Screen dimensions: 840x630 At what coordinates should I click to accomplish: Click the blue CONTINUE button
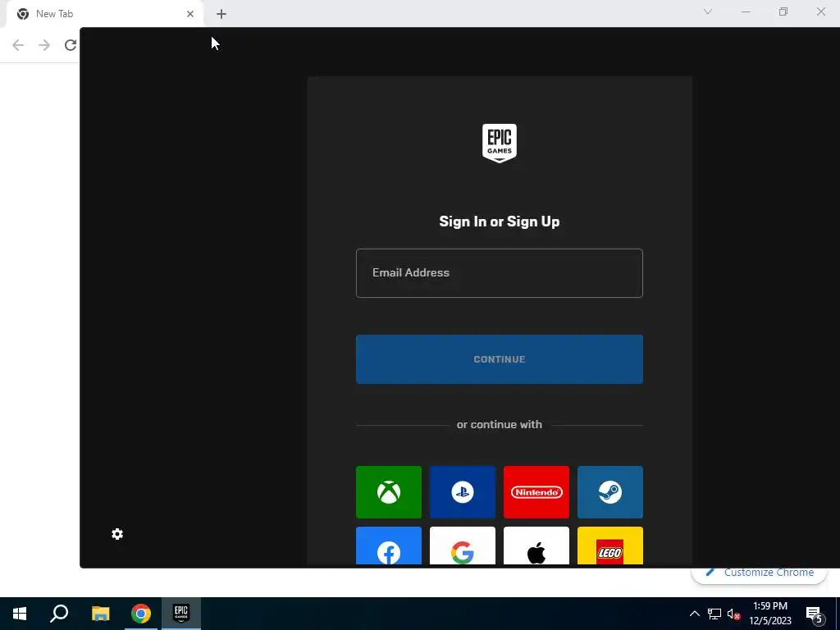[x=500, y=359]
